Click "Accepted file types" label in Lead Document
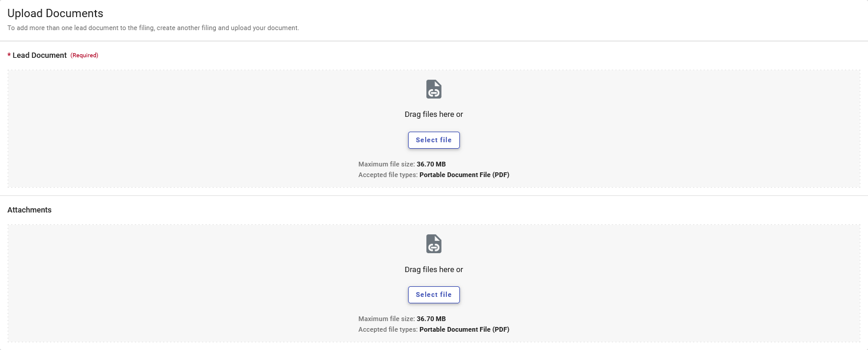Screen dimensions: 868x350 388,175
